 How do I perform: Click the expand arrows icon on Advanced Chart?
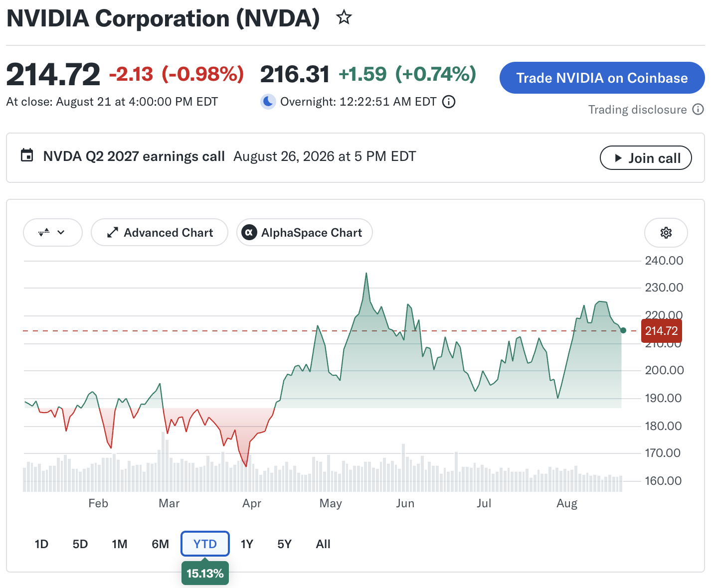pyautogui.click(x=113, y=233)
